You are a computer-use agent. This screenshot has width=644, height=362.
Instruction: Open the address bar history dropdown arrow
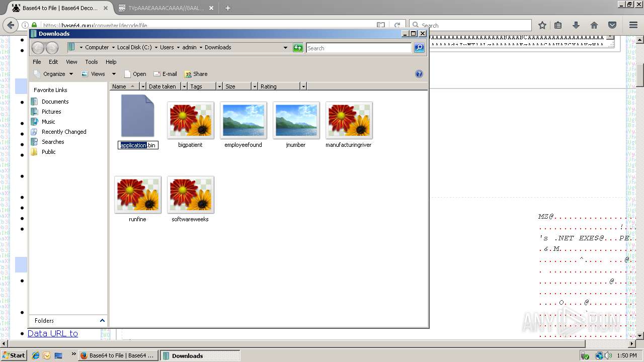(285, 48)
